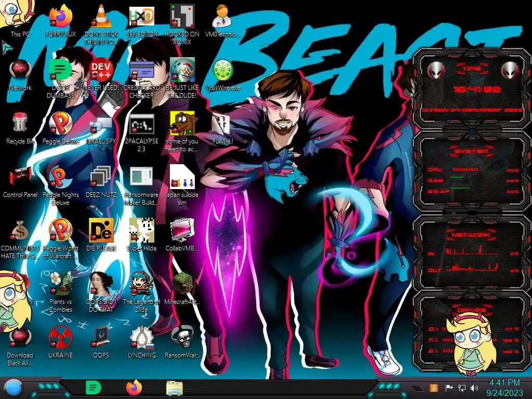Select the FLASH ! desktop icon

coord(222,128)
